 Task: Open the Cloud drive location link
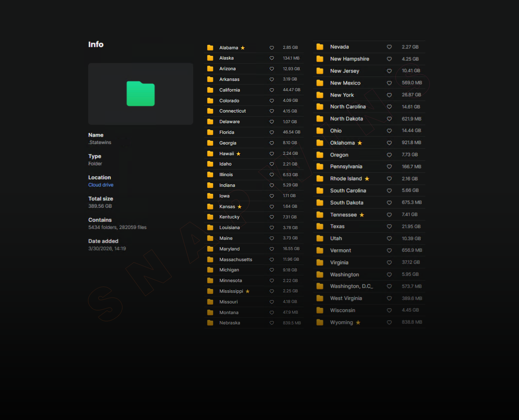pyautogui.click(x=101, y=185)
